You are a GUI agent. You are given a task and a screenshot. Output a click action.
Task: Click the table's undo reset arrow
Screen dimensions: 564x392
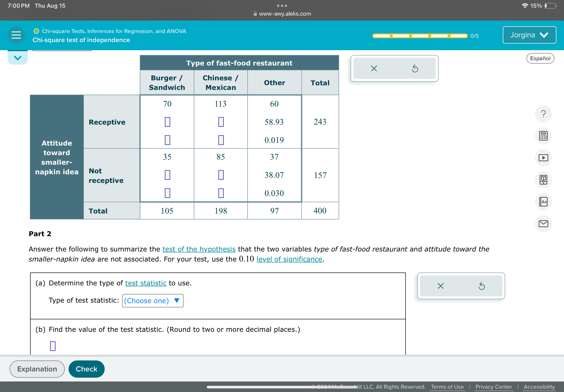coord(414,69)
